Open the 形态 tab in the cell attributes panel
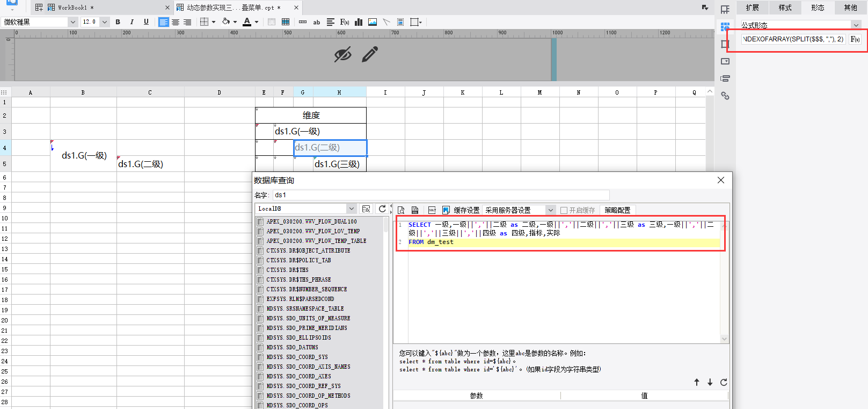This screenshot has height=409, width=868. [818, 8]
